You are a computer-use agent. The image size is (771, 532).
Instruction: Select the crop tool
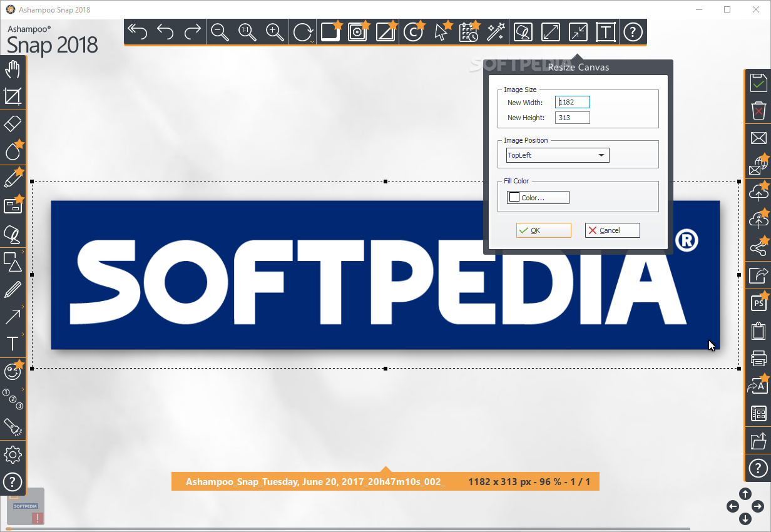(x=13, y=96)
